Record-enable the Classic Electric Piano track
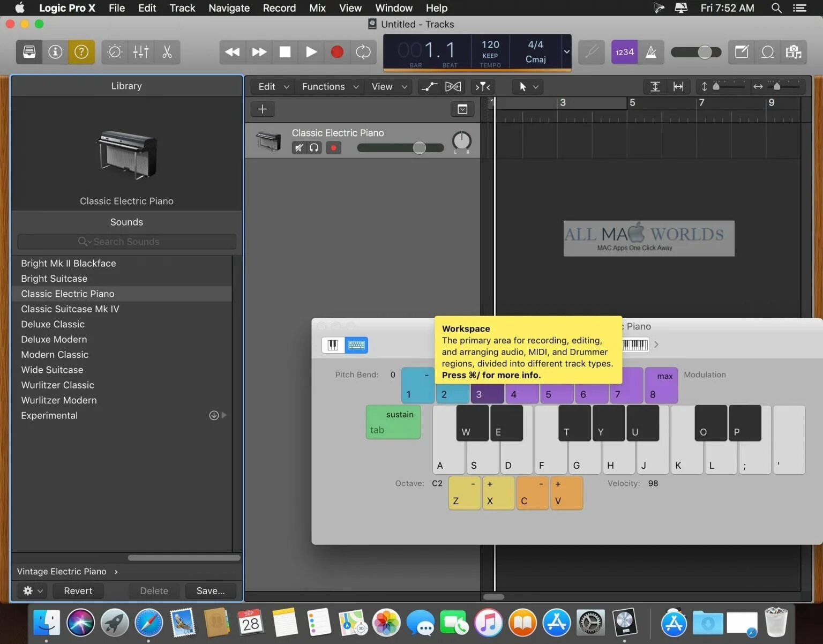The width and height of the screenshot is (823, 644). click(x=333, y=148)
